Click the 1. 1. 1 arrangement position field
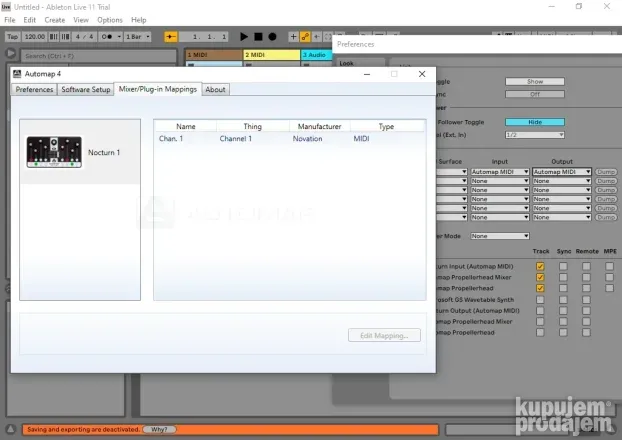Screen dimensions: 622x440 click(204, 37)
